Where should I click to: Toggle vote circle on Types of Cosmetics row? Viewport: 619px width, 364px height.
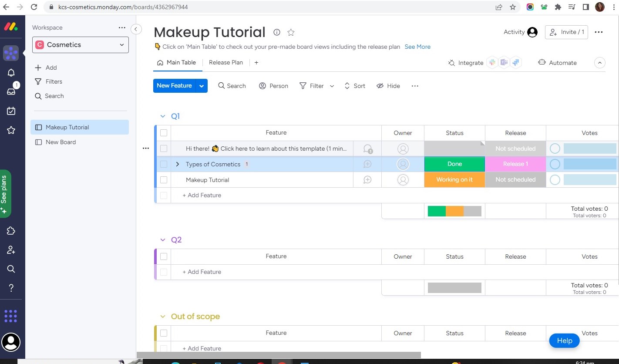[x=555, y=164]
